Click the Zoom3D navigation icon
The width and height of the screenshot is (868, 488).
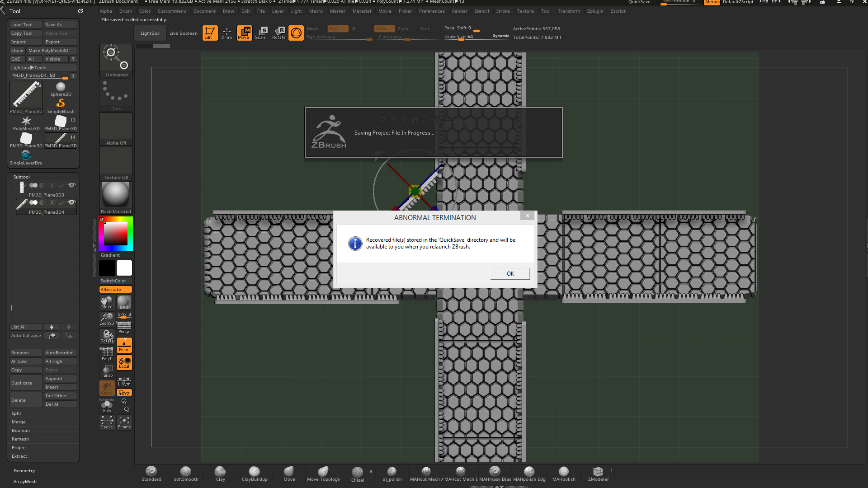(x=107, y=319)
